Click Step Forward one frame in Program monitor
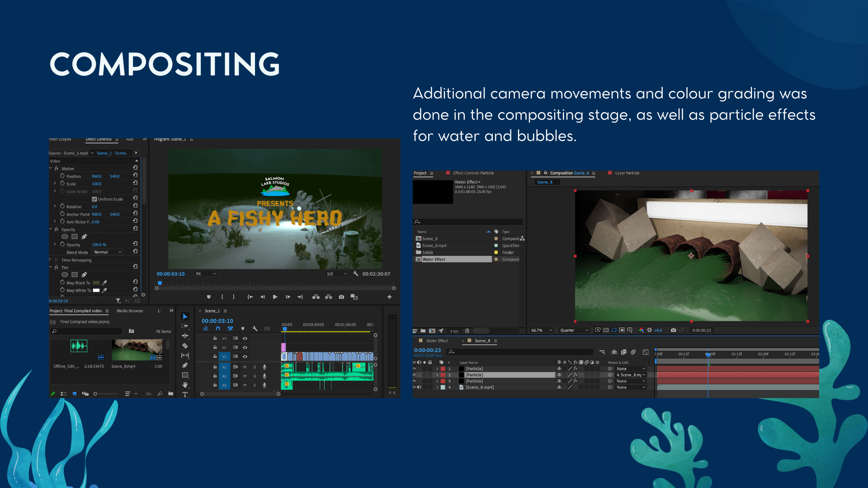Screen dimensions: 868x488 pyautogui.click(x=288, y=297)
